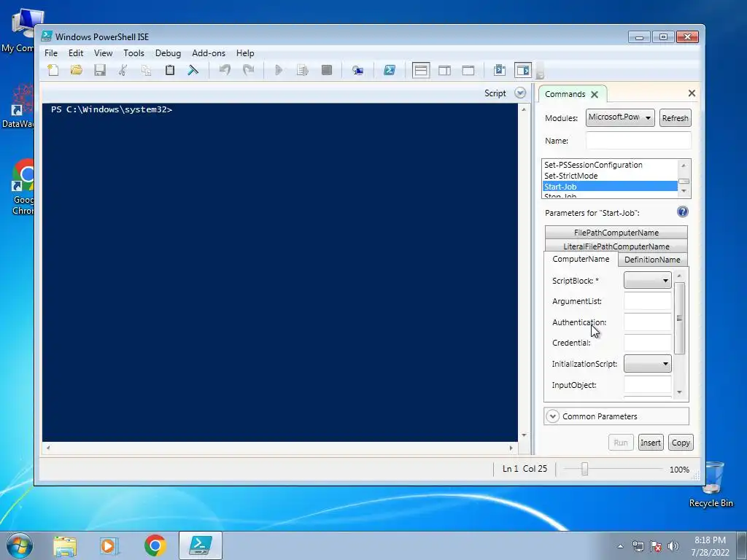Image resolution: width=747 pixels, height=560 pixels.
Task: Expand the toolbar overflow handle
Action: click(x=540, y=71)
